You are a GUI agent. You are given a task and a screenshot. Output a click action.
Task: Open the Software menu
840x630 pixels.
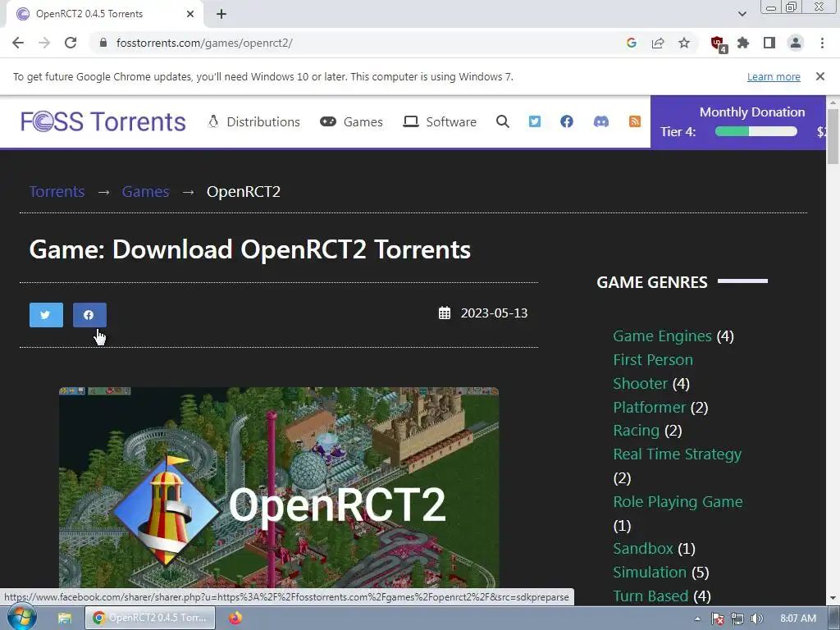[440, 121]
